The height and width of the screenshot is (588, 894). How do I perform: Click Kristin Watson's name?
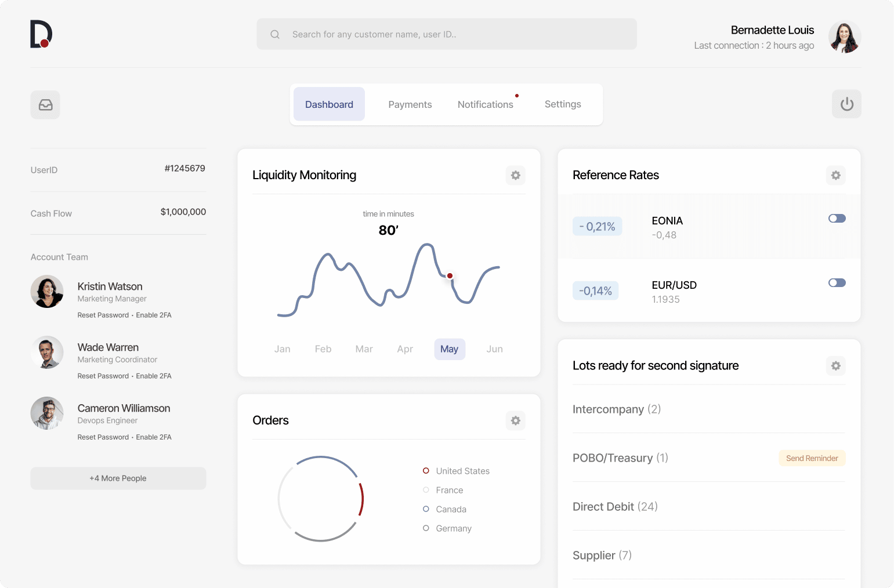[110, 286]
